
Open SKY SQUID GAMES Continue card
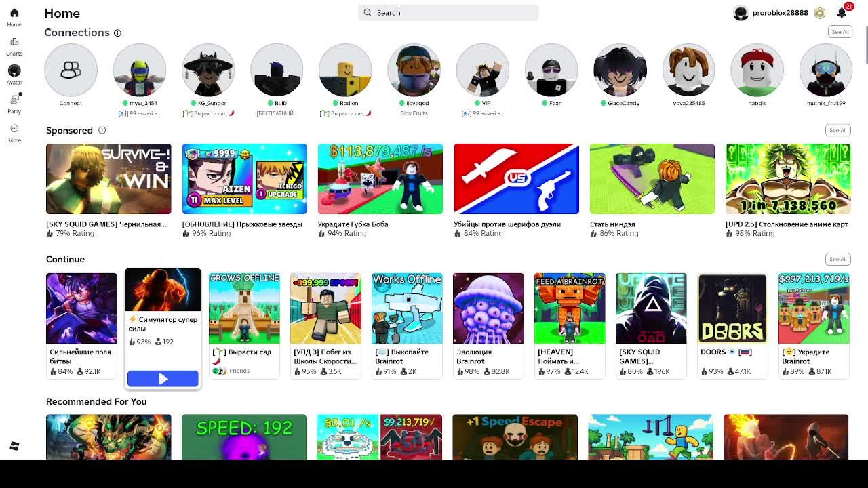[x=651, y=325]
